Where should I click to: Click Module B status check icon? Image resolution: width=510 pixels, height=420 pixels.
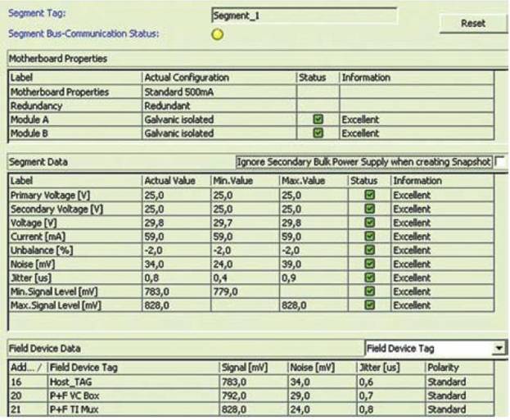[318, 133]
